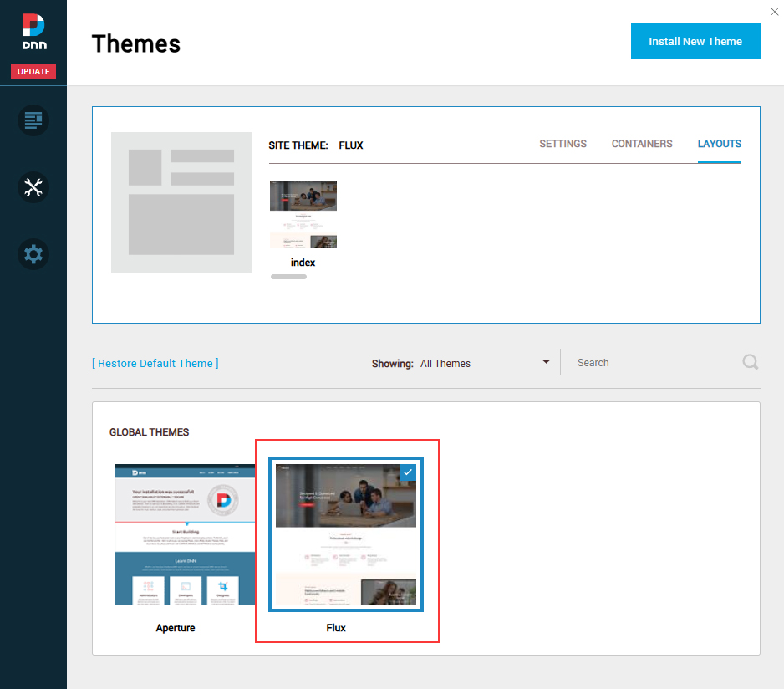Switch to the SETTINGS tab

pyautogui.click(x=563, y=144)
